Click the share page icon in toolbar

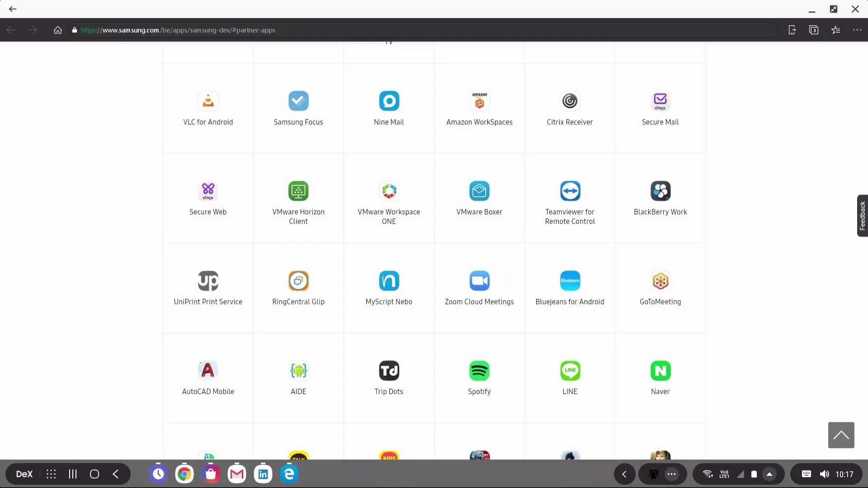[x=792, y=30]
